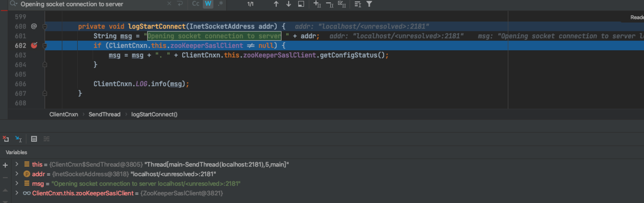The width and height of the screenshot is (644, 203).
Task: Select all occurrences icon in search bar
Action: [x=341, y=4]
